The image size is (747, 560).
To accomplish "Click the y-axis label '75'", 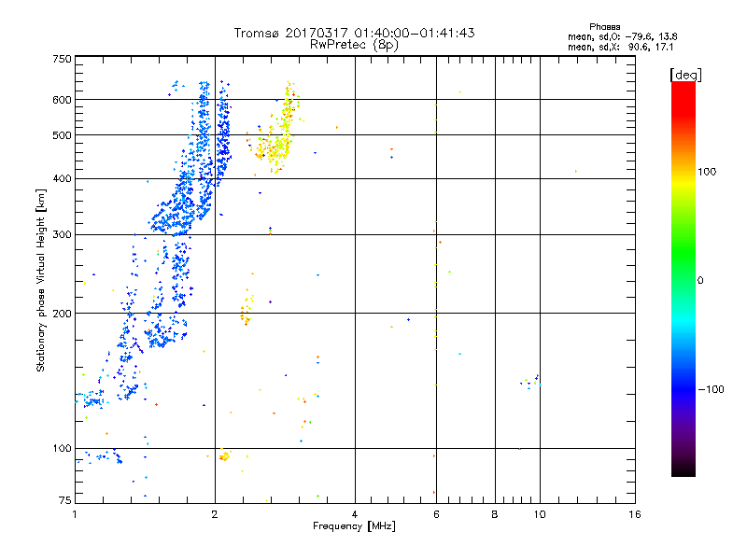I will coord(64,500).
